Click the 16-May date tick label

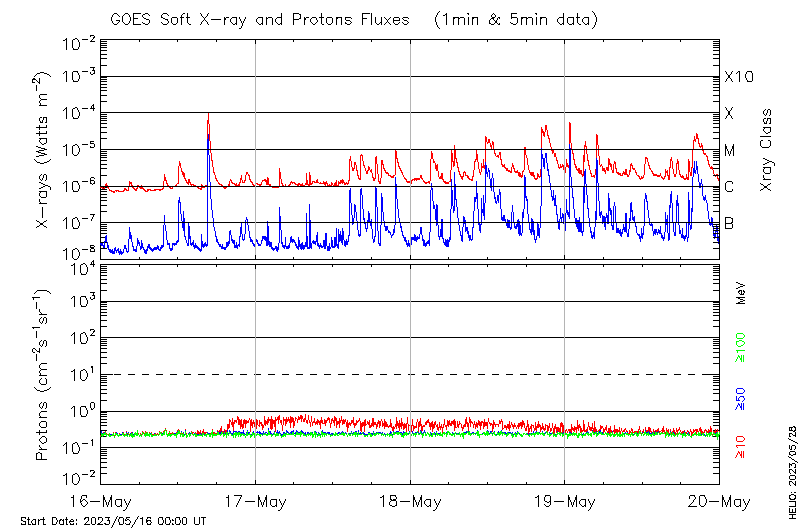[x=101, y=501]
